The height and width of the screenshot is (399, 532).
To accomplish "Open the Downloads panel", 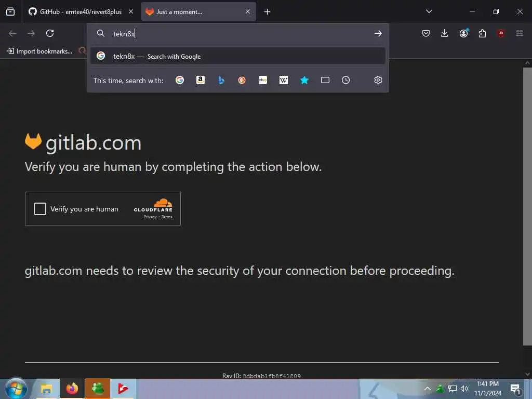I will pyautogui.click(x=445, y=33).
